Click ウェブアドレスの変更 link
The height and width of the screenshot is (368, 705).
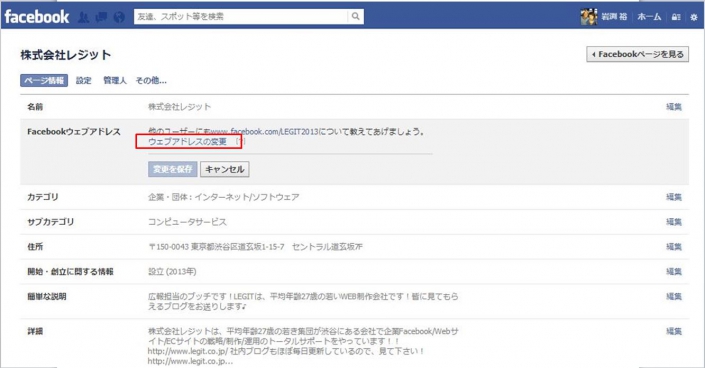(187, 142)
